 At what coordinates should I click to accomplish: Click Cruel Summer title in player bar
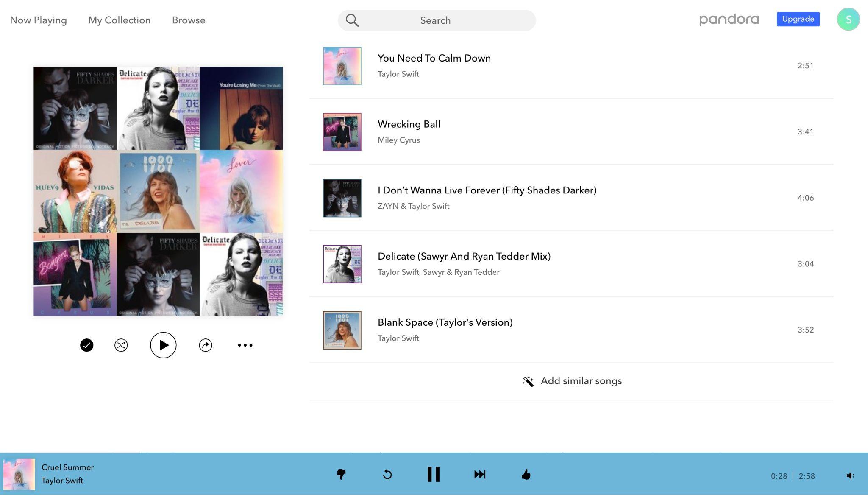67,467
